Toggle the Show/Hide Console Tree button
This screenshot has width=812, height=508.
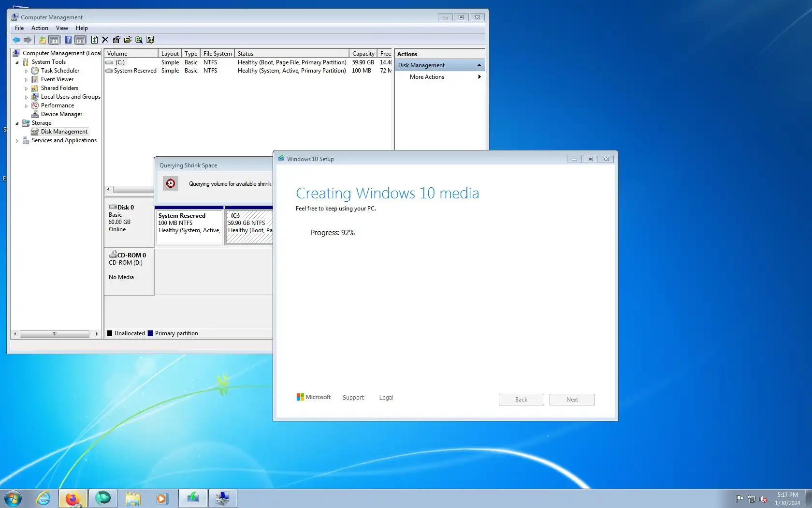pyautogui.click(x=54, y=40)
